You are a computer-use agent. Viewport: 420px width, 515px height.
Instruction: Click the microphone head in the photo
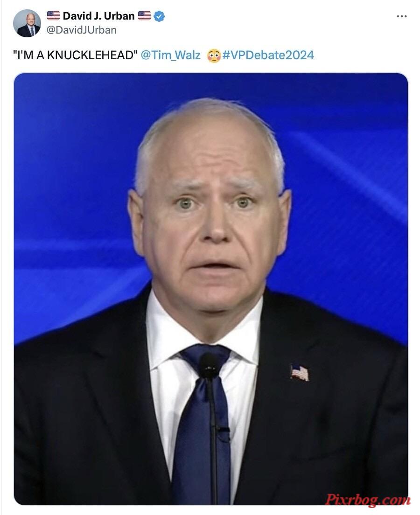tap(209, 366)
